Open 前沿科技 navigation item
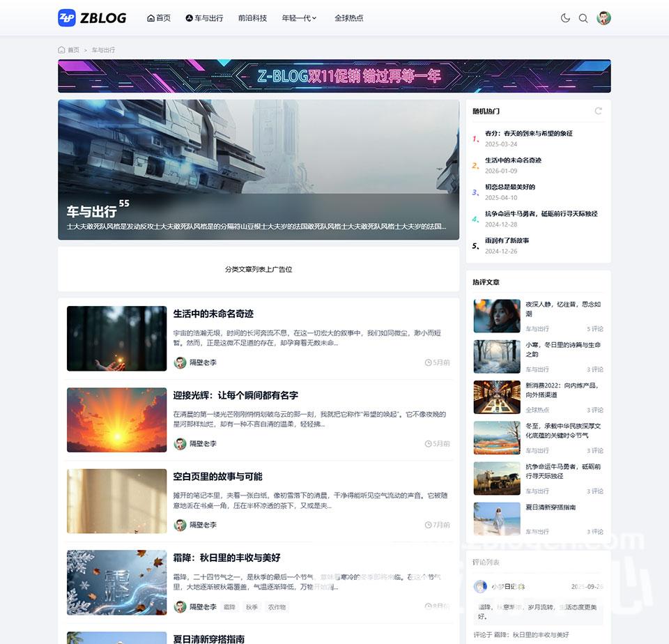This screenshot has height=644, width=669. 252,18
